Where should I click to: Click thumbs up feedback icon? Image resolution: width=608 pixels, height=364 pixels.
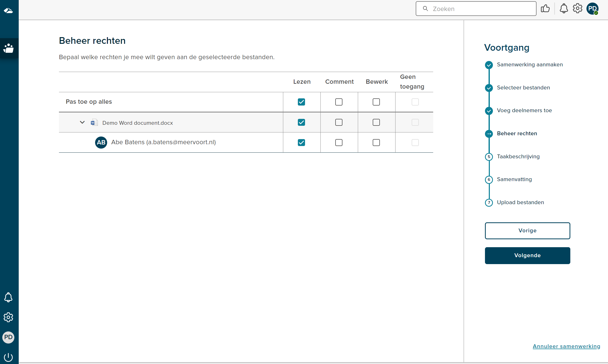click(x=546, y=9)
